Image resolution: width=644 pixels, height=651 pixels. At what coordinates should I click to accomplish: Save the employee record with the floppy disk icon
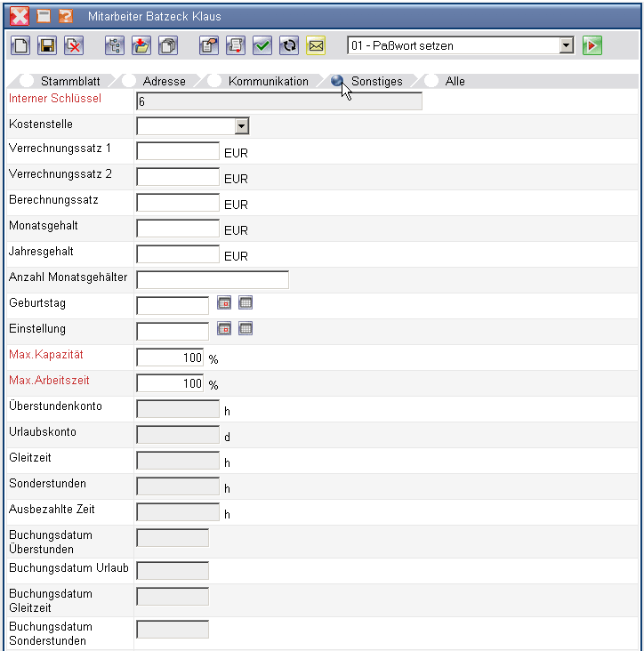click(x=46, y=45)
